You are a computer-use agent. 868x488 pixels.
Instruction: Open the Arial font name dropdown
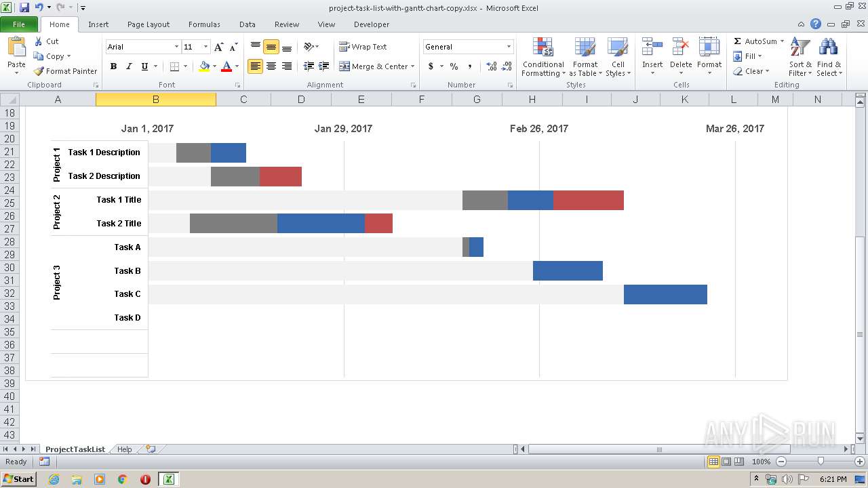tap(176, 47)
